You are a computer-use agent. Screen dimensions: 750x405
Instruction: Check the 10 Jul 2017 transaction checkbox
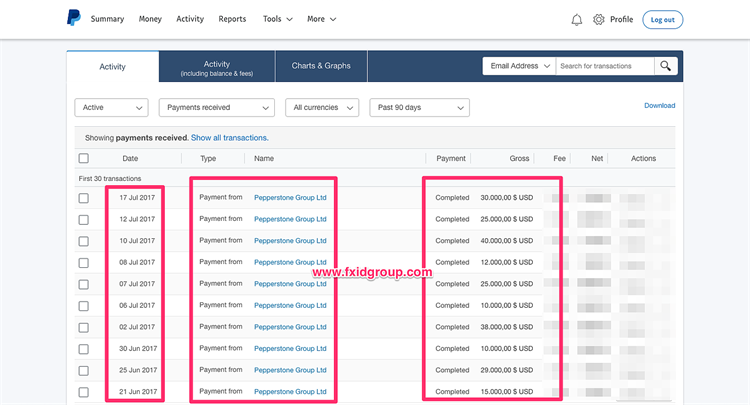[x=84, y=241]
